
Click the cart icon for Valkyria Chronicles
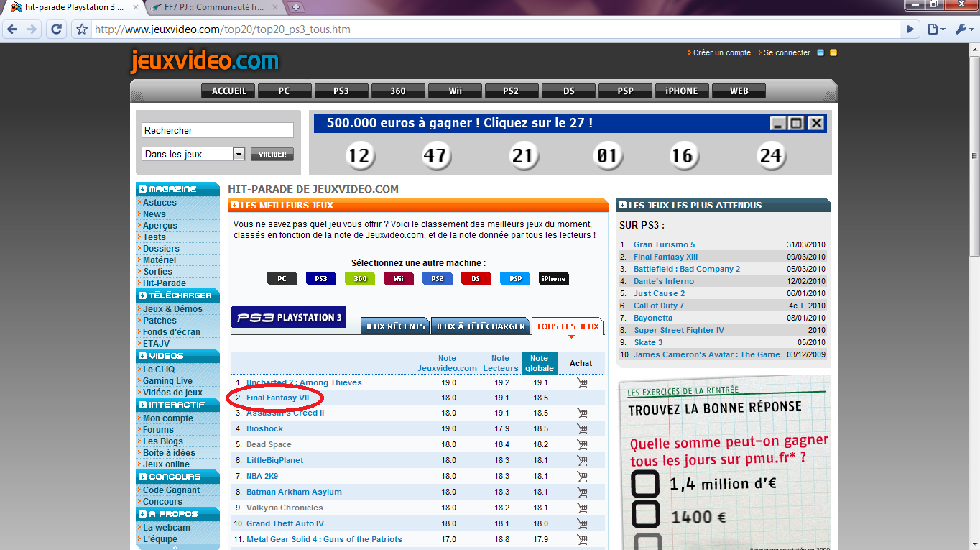coord(582,508)
